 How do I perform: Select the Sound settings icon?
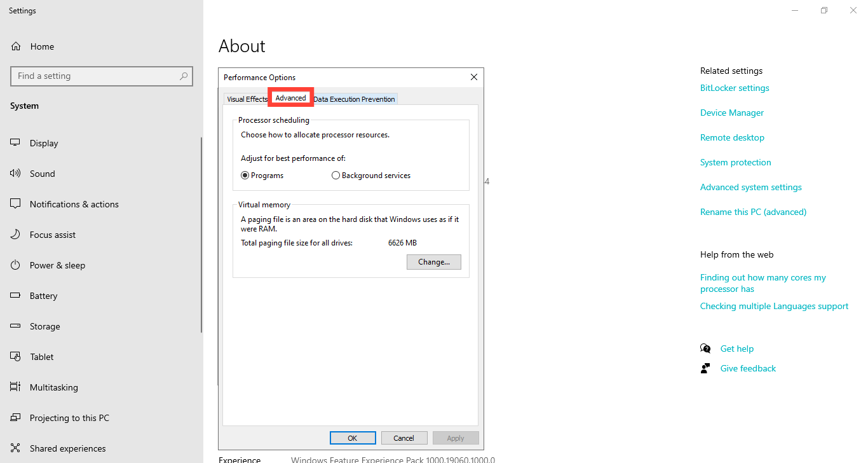click(14, 173)
